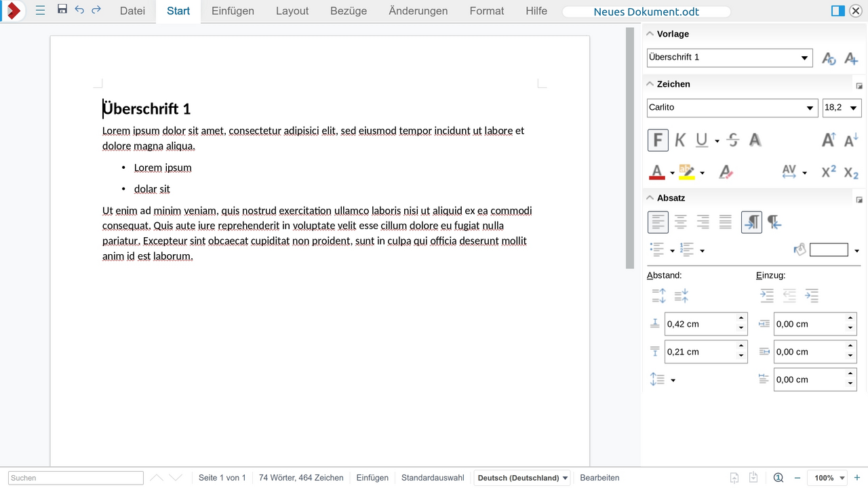This screenshot has width=868, height=488.
Task: Open the font color red swatch dropdown
Action: click(x=672, y=171)
